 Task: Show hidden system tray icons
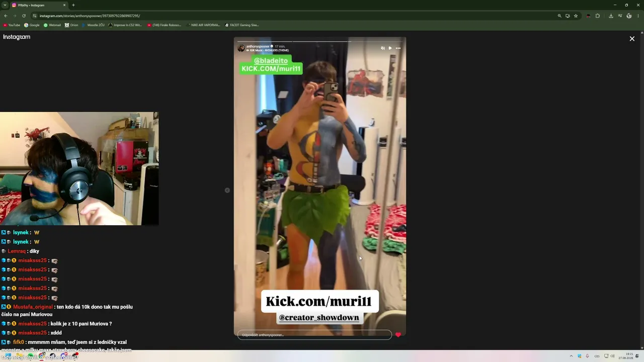click(x=571, y=356)
